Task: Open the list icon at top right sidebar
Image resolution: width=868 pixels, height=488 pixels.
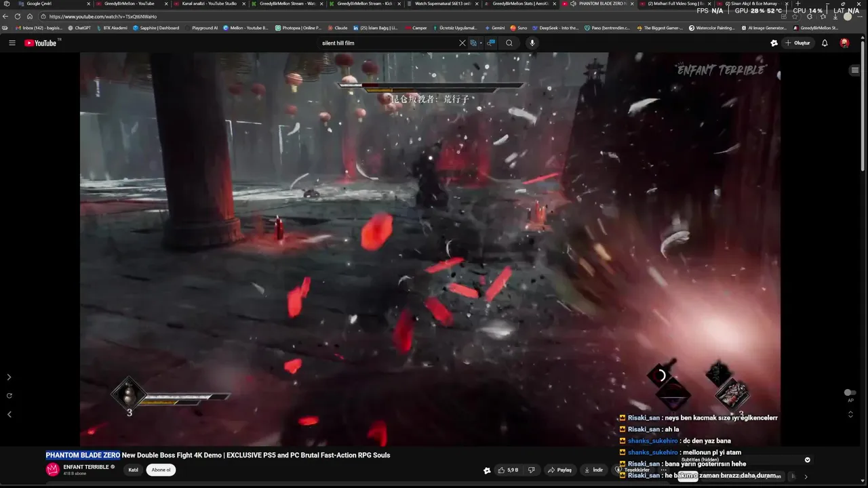Action: (854, 70)
